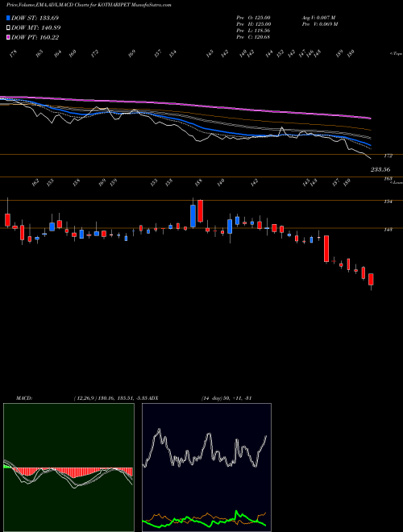Click the 154 price axis label
Screen dimensions: 403x532
pyautogui.click(x=388, y=202)
